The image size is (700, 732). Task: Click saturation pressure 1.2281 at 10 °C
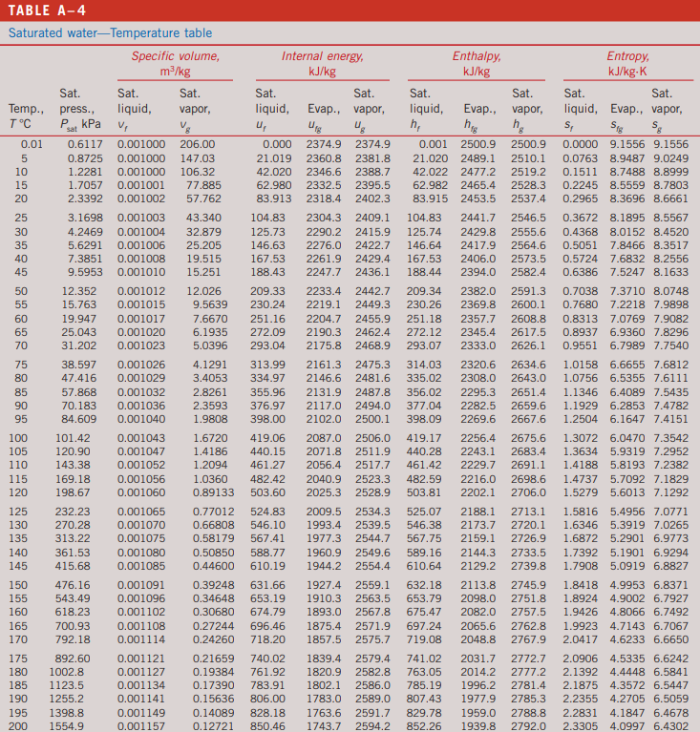(x=85, y=172)
